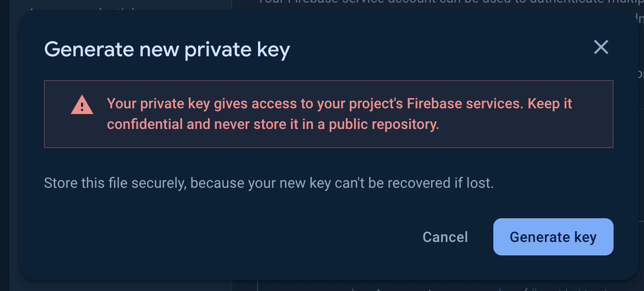
Task: Click the Generate key button
Action: pos(553,237)
